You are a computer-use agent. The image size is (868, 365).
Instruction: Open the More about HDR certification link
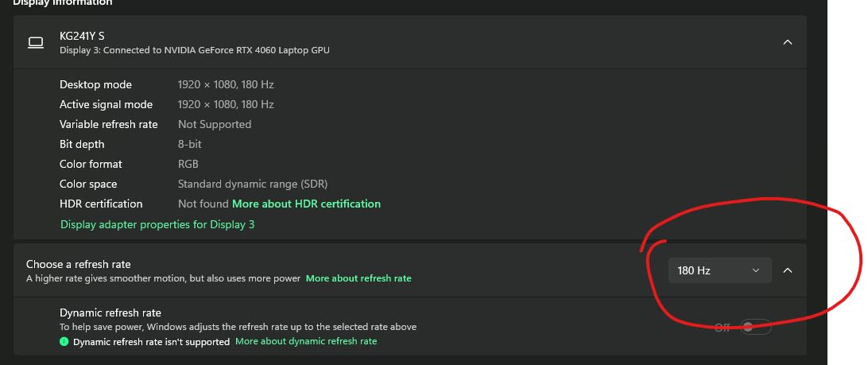(306, 204)
